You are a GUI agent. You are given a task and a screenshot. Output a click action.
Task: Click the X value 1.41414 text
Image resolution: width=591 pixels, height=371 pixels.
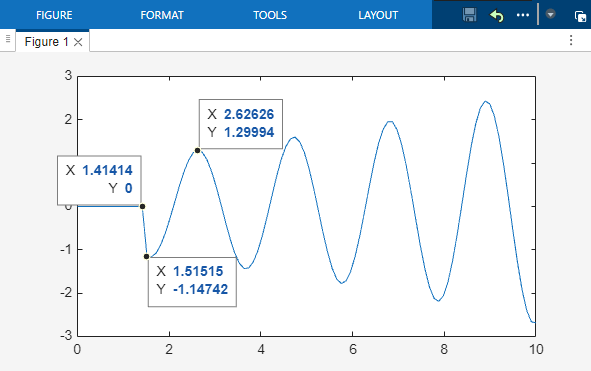[107, 170]
